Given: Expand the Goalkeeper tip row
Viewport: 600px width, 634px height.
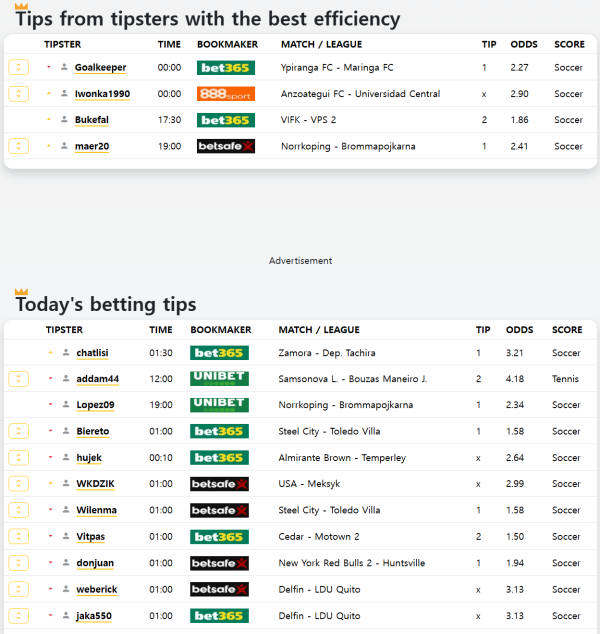Looking at the screenshot, I should (18, 68).
